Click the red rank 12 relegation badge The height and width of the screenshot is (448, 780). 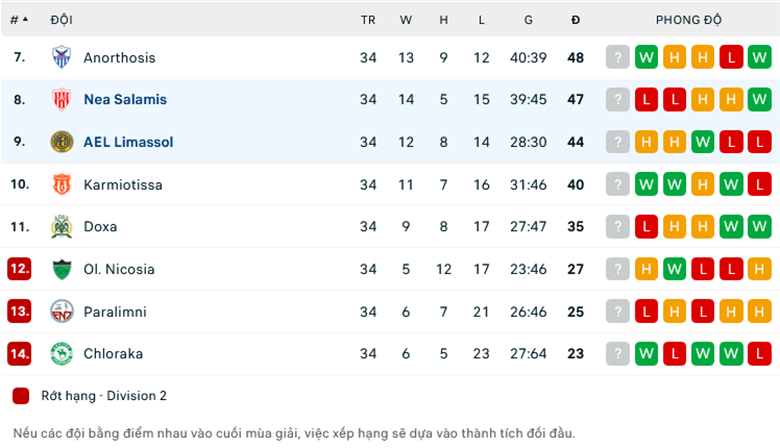pyautogui.click(x=19, y=269)
